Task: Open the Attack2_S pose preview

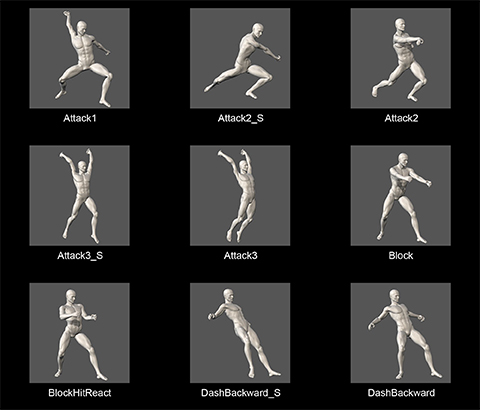Action: [240, 58]
